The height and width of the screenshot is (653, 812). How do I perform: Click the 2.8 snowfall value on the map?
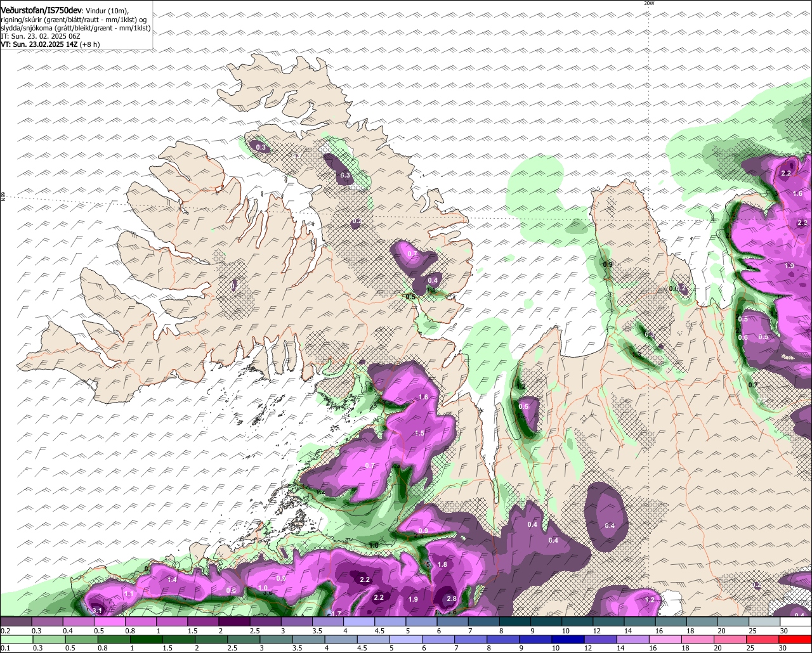(x=452, y=599)
